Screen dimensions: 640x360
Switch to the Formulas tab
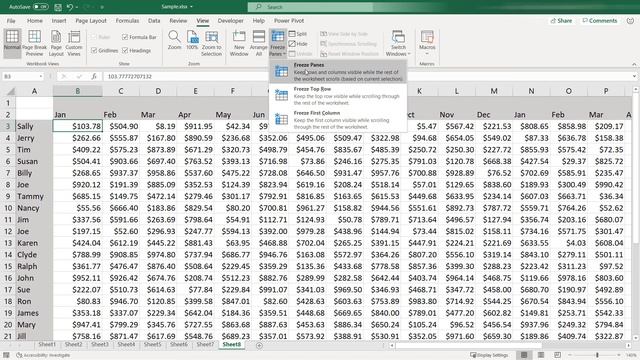(127, 20)
